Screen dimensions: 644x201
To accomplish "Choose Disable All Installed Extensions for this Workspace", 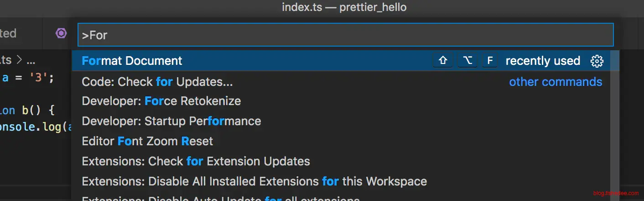I will click(254, 181).
